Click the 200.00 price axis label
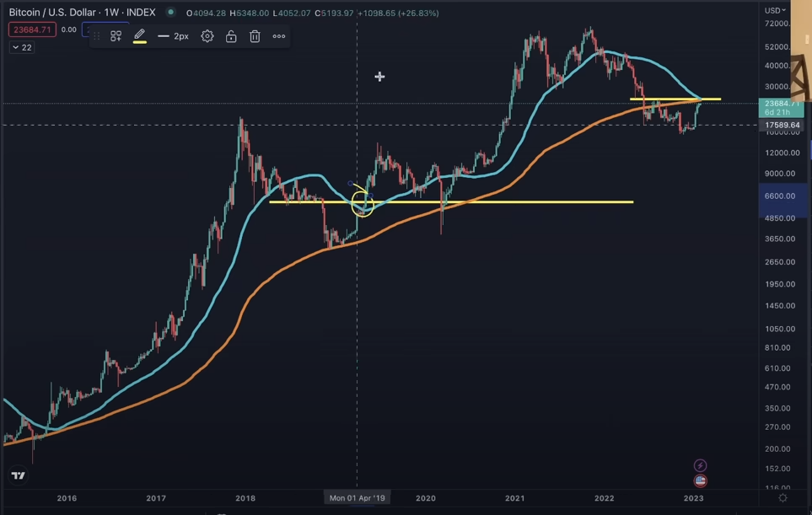 (x=777, y=448)
